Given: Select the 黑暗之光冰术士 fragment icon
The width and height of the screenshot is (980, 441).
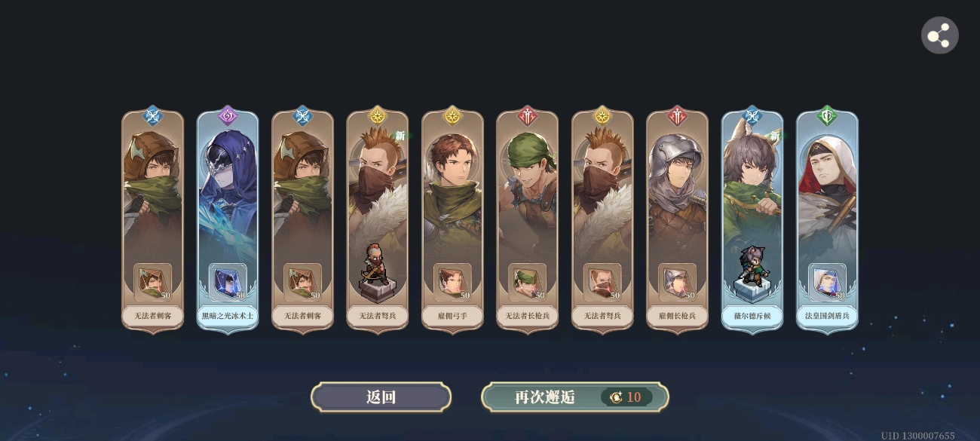Looking at the screenshot, I should 228,282.
